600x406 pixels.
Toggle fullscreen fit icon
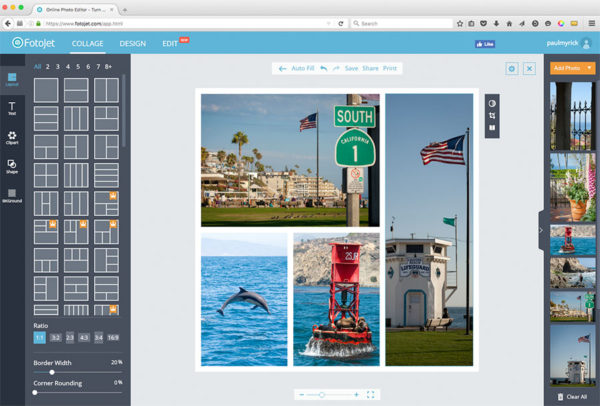click(x=370, y=395)
